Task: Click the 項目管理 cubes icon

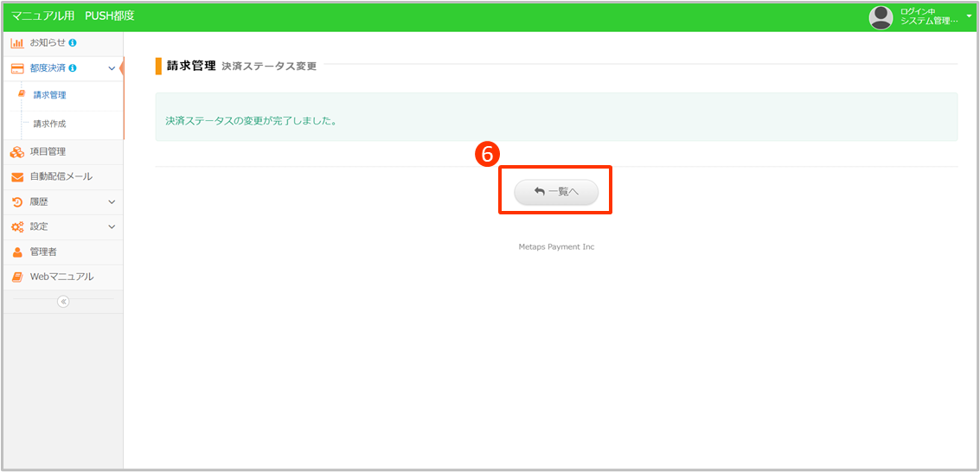Action: [x=17, y=152]
